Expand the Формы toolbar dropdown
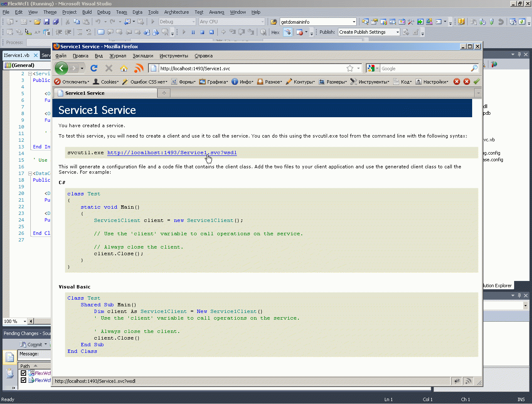Image resolution: width=532 pixels, height=404 pixels. tap(183, 82)
